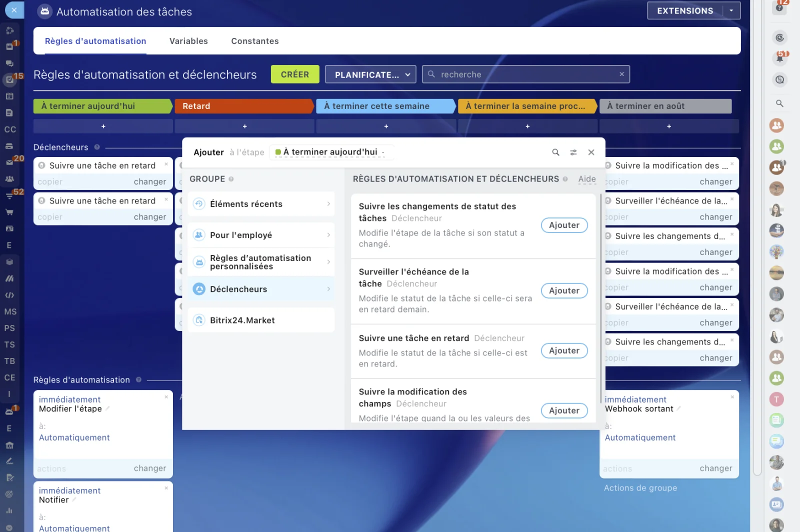The width and height of the screenshot is (800, 532).
Task: Select the À terminer la semaine proc... stage
Action: coord(527,106)
